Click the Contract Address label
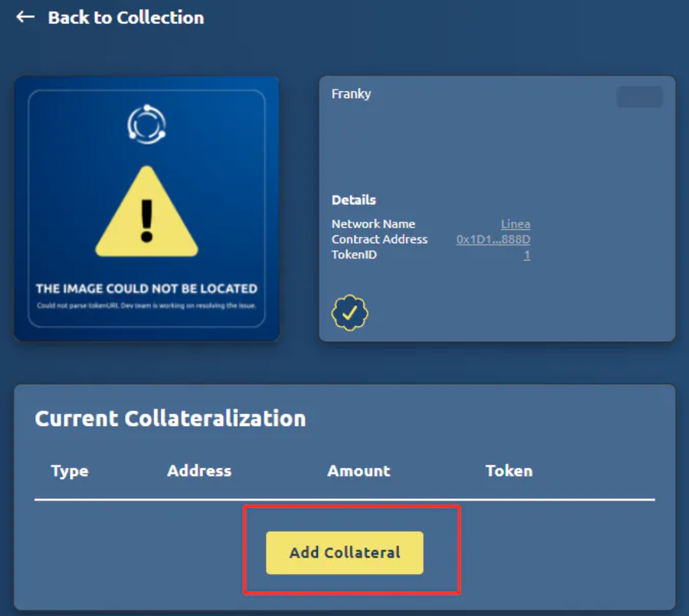Image resolution: width=689 pixels, height=616 pixels. (x=379, y=240)
